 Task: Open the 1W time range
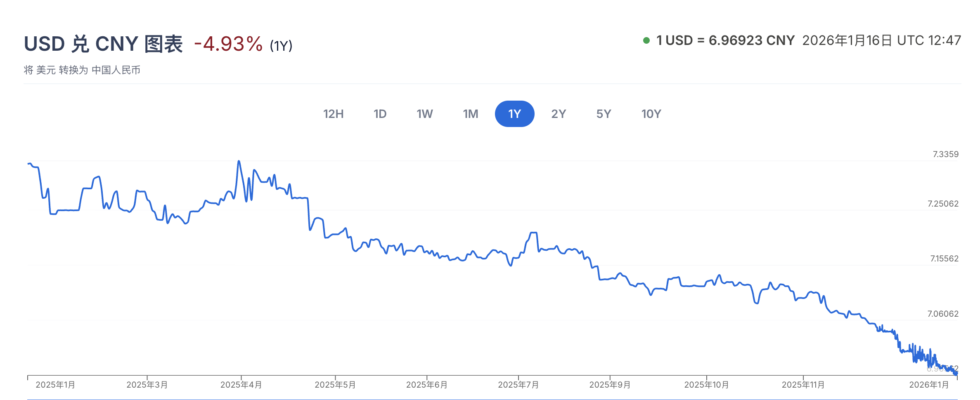point(424,114)
